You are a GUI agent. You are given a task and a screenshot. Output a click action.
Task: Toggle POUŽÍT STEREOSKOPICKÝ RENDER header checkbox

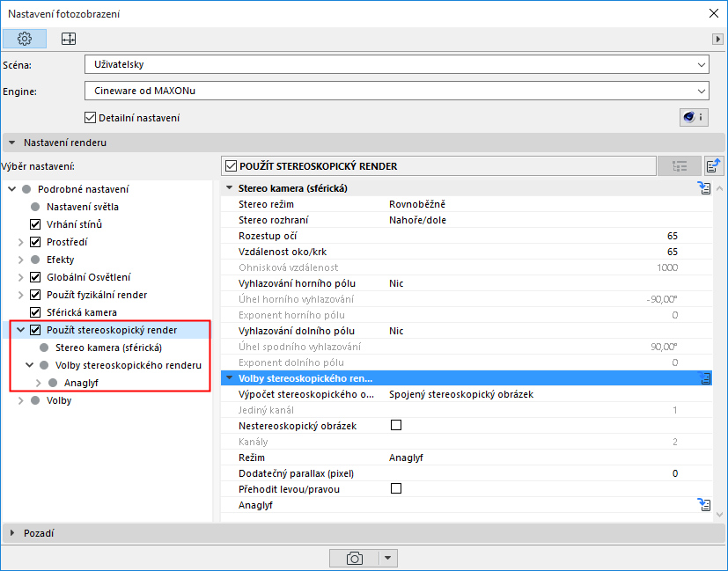[231, 166]
